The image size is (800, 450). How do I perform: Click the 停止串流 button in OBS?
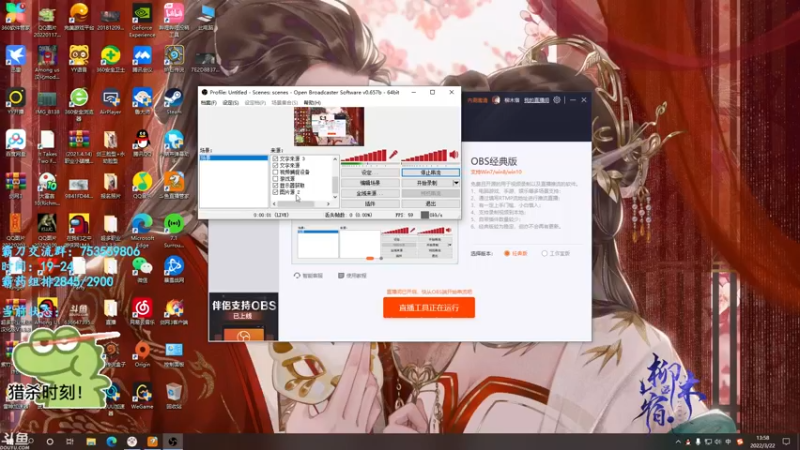(430, 172)
